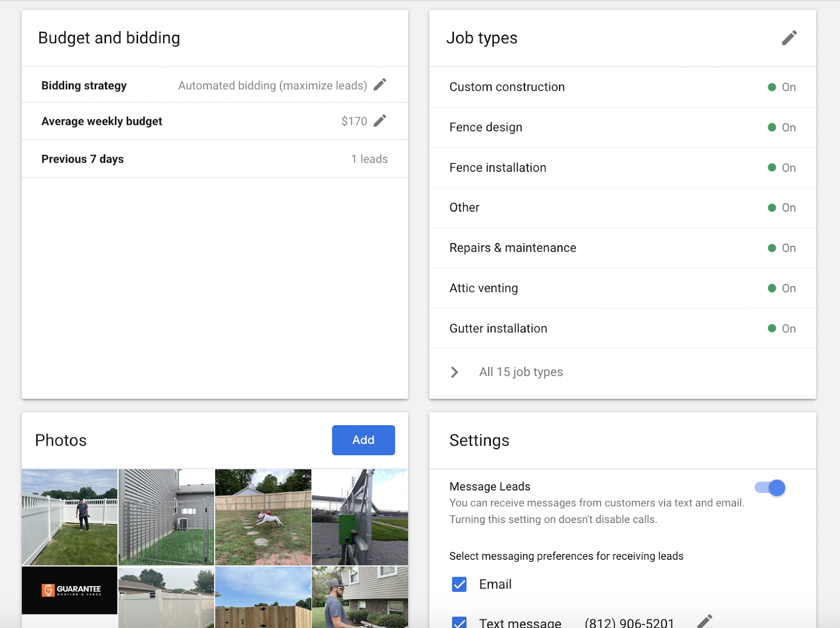This screenshot has height=628, width=840.
Task: Edit the average weekly budget pencil
Action: [380, 121]
